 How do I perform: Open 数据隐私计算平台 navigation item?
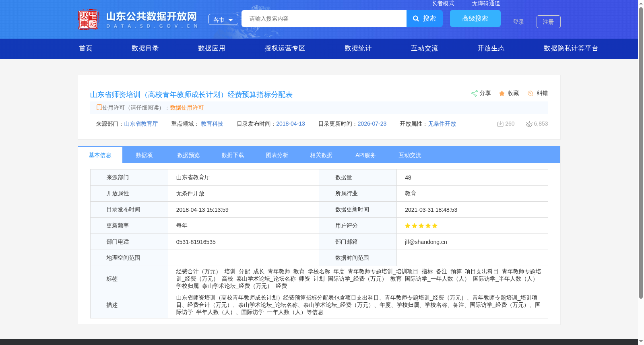[571, 48]
